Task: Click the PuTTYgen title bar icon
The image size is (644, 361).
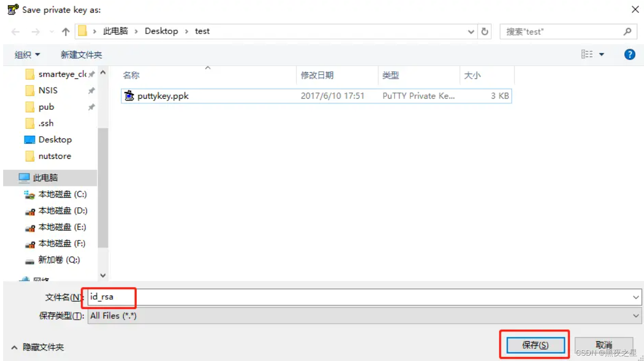Action: pyautogui.click(x=13, y=9)
